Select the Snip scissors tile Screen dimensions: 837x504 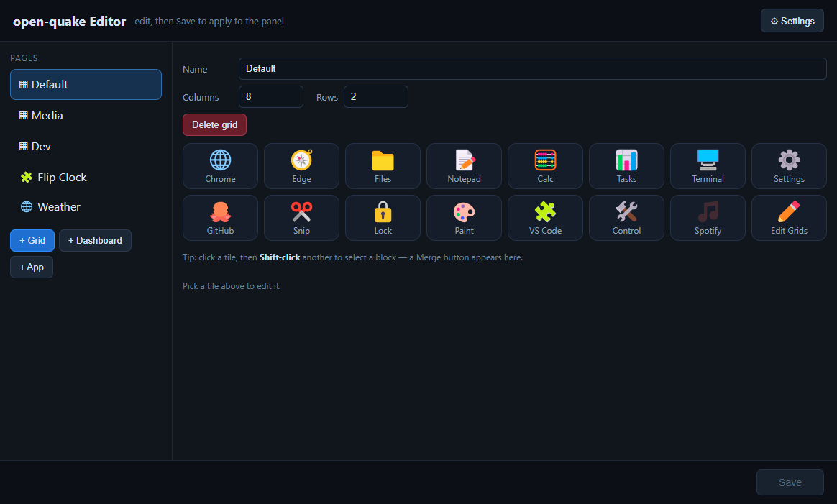[301, 218]
